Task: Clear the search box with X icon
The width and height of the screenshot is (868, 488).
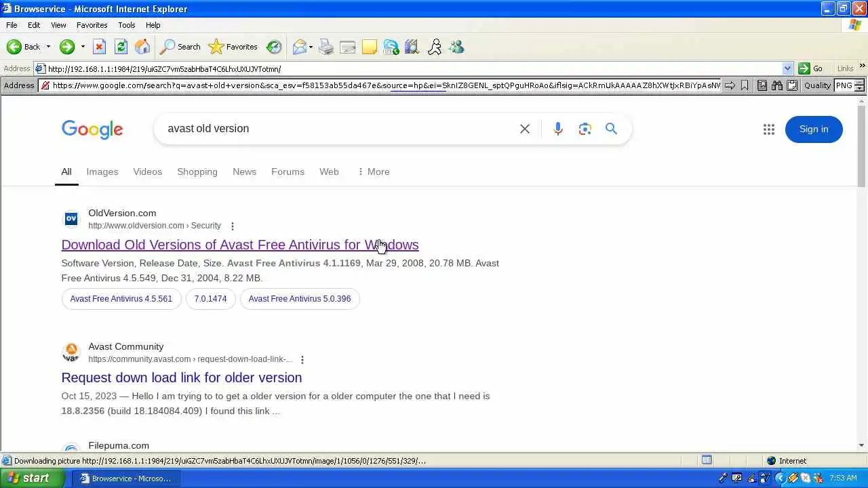Action: [x=525, y=129]
